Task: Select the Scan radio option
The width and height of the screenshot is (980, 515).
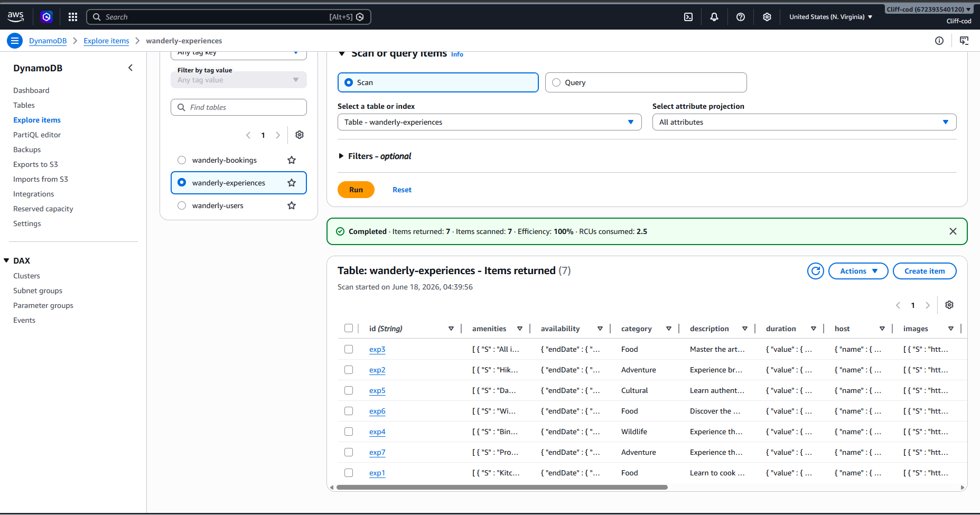Action: (x=349, y=82)
